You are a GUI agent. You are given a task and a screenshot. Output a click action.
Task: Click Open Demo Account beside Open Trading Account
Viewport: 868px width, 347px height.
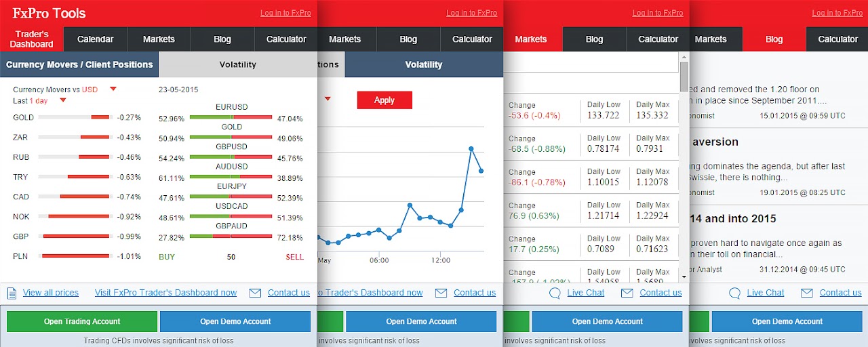click(235, 321)
